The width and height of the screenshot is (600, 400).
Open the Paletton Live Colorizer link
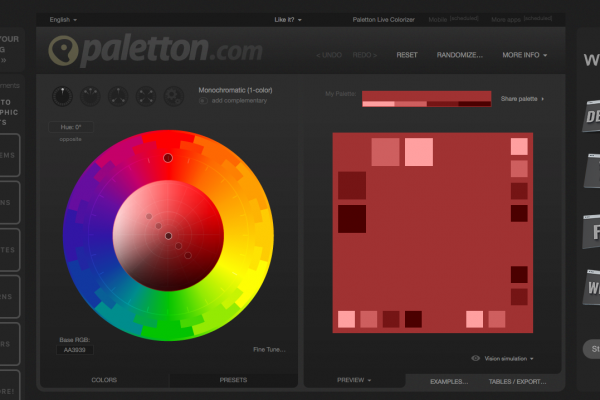point(383,20)
